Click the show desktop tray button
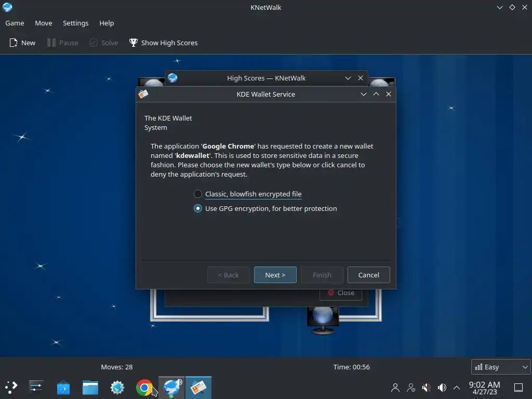Screen dimensions: 532x399 click(518, 388)
